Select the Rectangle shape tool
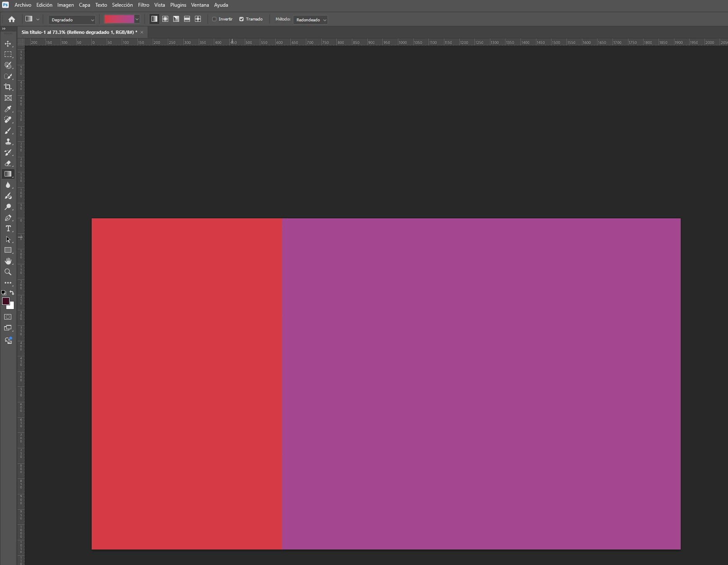 [8, 250]
